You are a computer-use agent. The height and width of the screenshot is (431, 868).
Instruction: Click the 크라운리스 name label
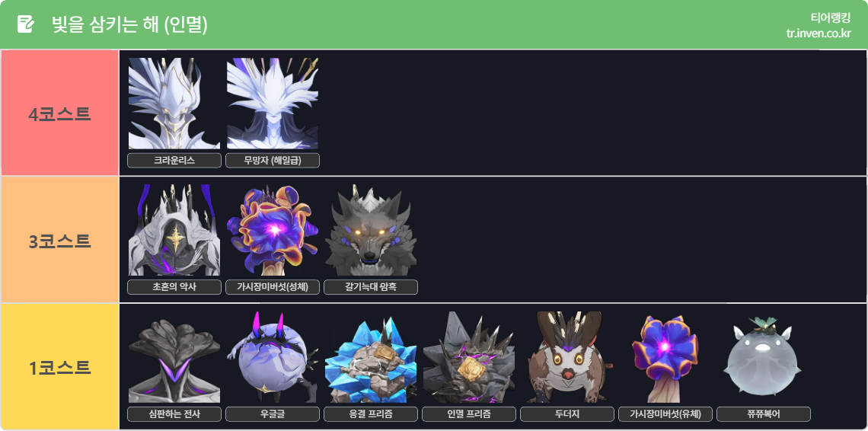pyautogui.click(x=174, y=161)
